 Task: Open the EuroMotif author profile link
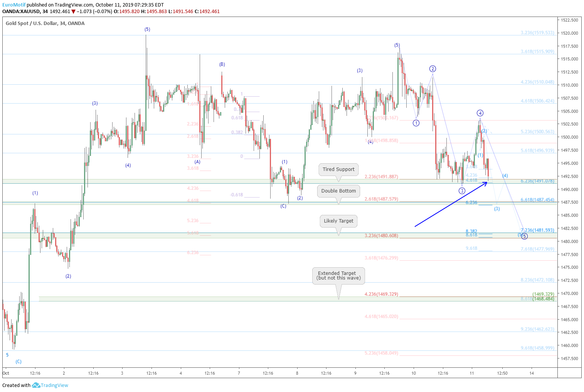click(x=14, y=5)
